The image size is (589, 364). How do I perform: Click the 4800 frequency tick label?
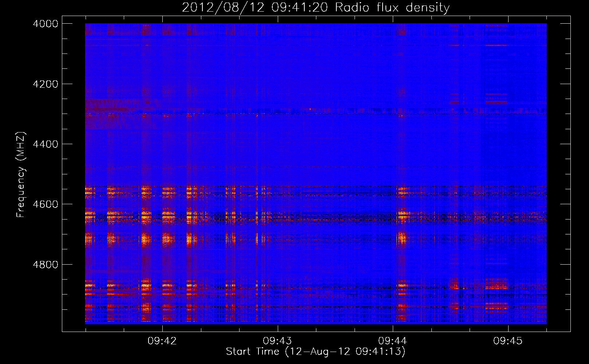click(46, 265)
